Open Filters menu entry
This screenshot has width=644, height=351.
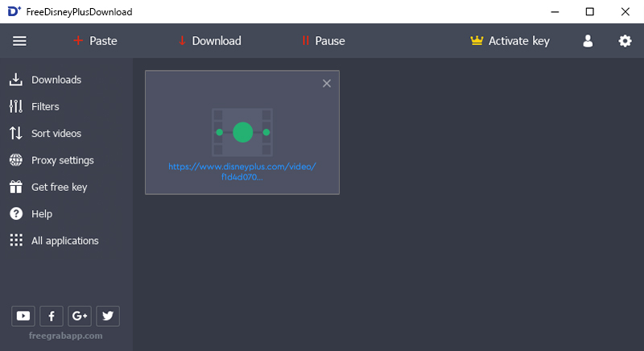click(45, 106)
